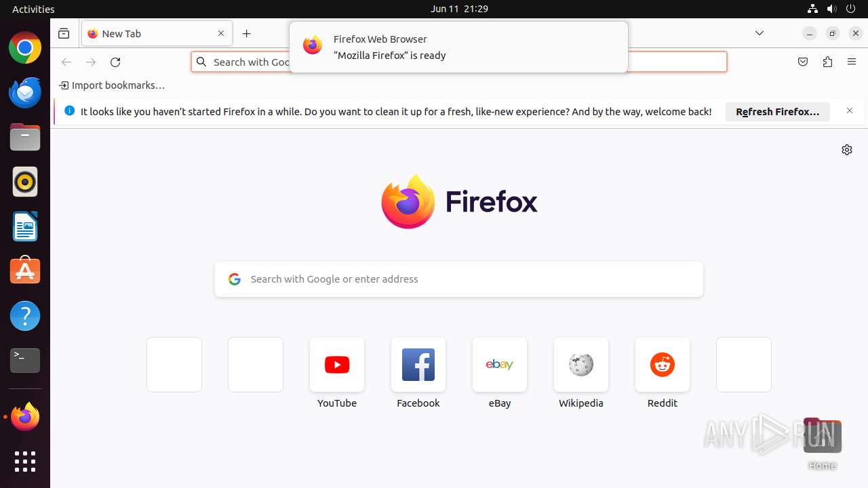Click the Refresh Firefox… button
Viewport: 868px width, 488px height.
pyautogui.click(x=778, y=112)
